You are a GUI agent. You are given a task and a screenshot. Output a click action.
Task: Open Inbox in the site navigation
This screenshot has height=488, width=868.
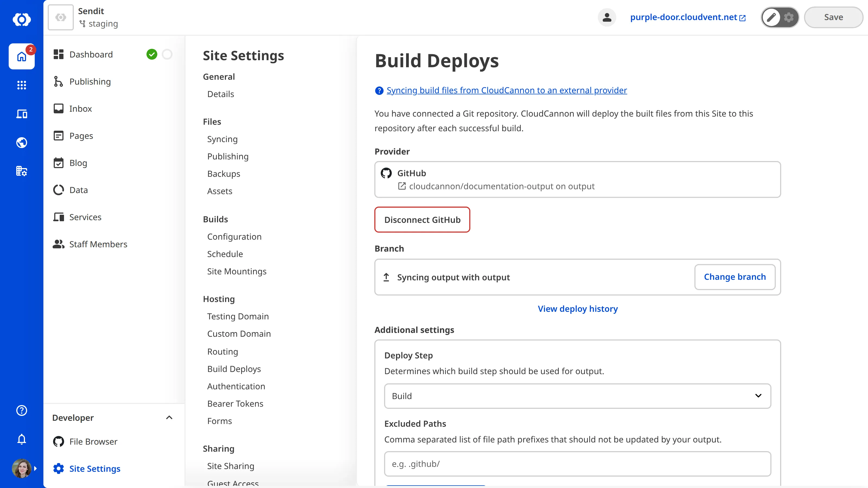(73, 108)
